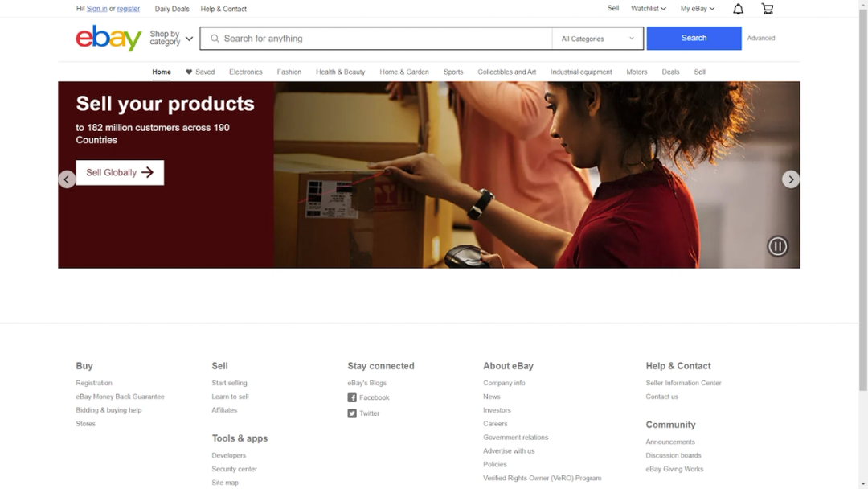The height and width of the screenshot is (489, 868).
Task: Open the Motors category
Action: pos(637,72)
